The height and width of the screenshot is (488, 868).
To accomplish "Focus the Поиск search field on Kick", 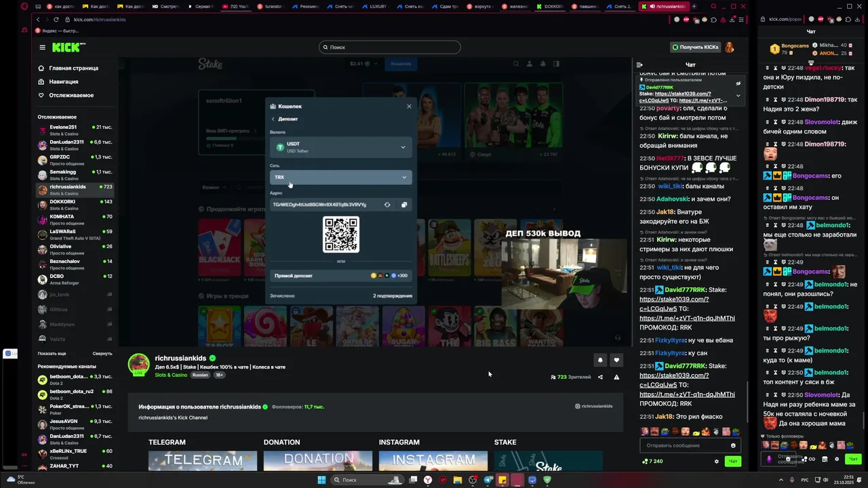I will (390, 47).
